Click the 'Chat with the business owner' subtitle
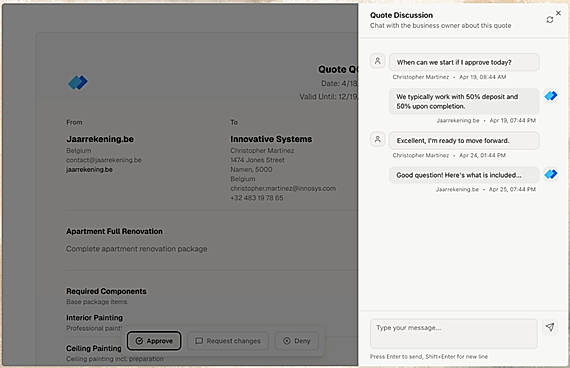The height and width of the screenshot is (368, 570). [x=441, y=25]
